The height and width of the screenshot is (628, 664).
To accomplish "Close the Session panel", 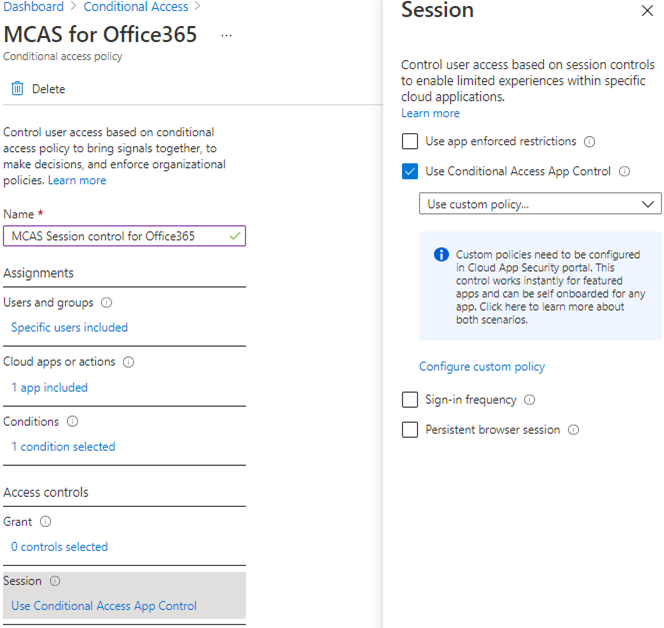I will [x=645, y=12].
